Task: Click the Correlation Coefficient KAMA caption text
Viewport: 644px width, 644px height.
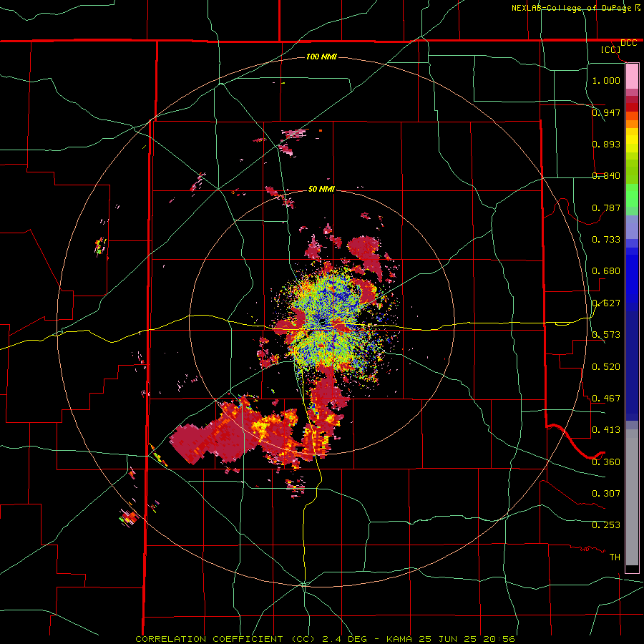Action: 325,639
